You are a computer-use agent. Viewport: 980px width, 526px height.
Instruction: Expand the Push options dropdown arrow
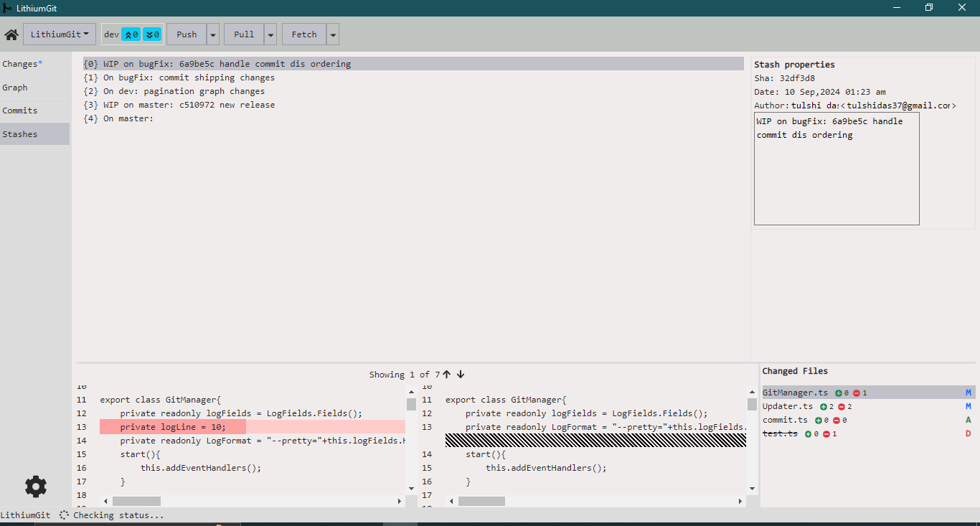click(213, 34)
